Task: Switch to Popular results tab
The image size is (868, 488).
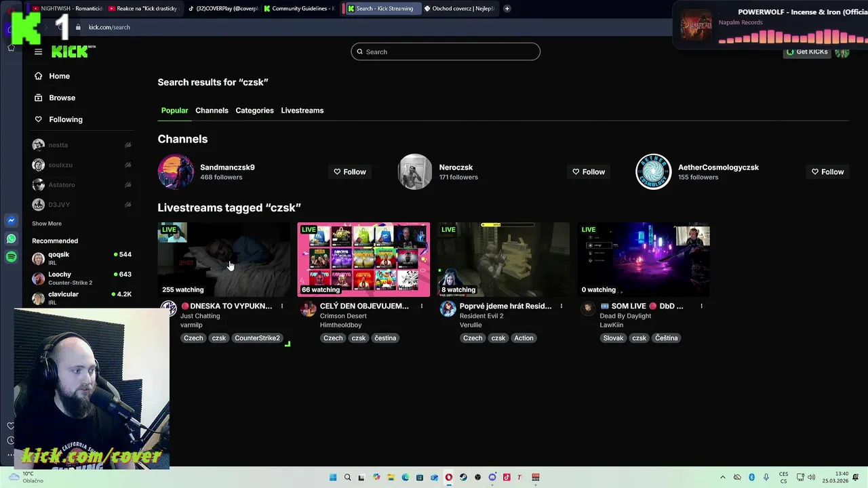Action: pyautogui.click(x=174, y=110)
